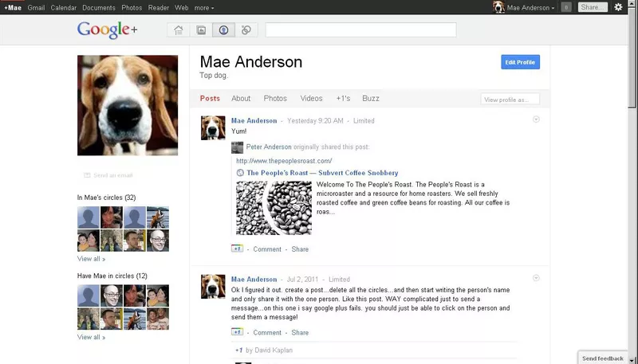Click the Mae Anderson author name on the Yum! post
The height and width of the screenshot is (364, 638).
(x=254, y=120)
